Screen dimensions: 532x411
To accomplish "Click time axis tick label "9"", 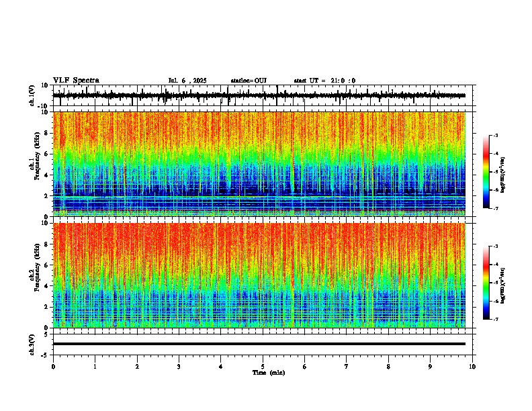I will click(x=430, y=367).
